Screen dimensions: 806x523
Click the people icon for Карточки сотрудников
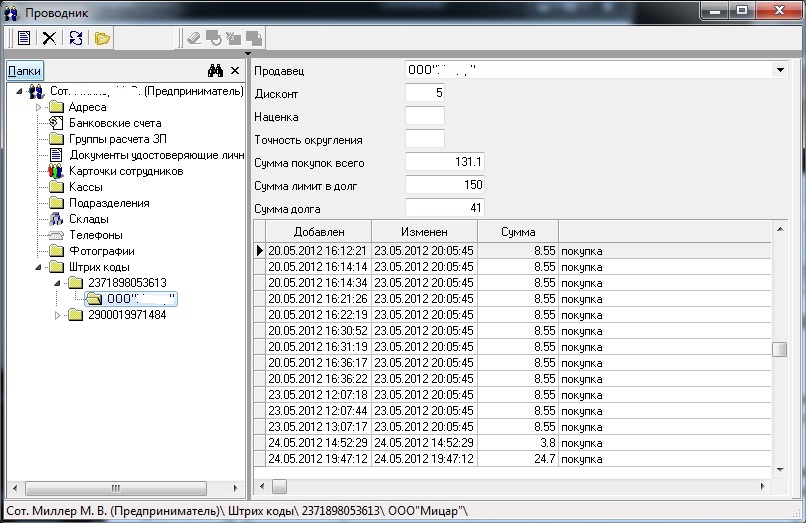point(56,171)
